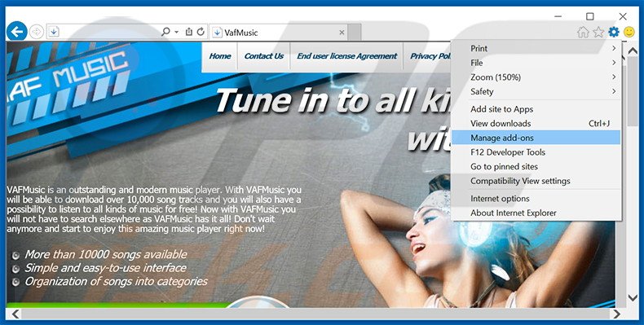Click the address bar input field
The height and width of the screenshot is (325, 644).
click(x=109, y=32)
